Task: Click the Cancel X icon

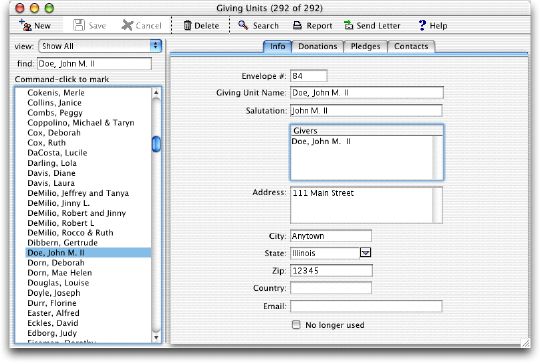Action: (x=127, y=25)
